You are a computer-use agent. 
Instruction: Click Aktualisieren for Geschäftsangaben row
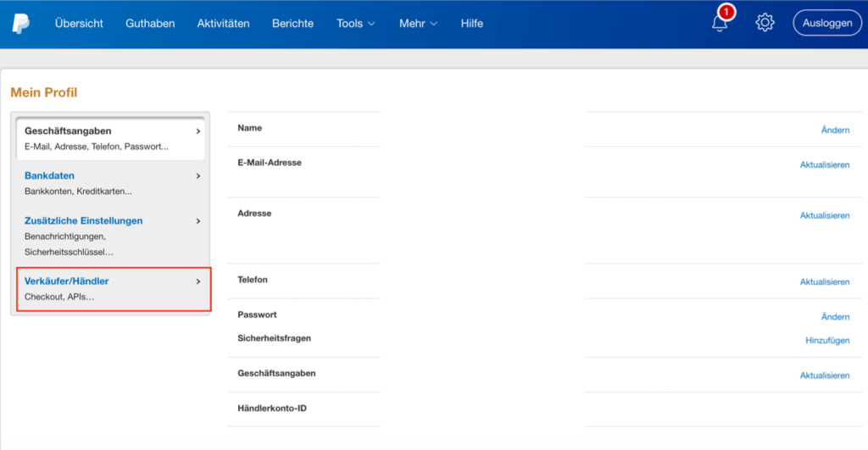coord(824,375)
